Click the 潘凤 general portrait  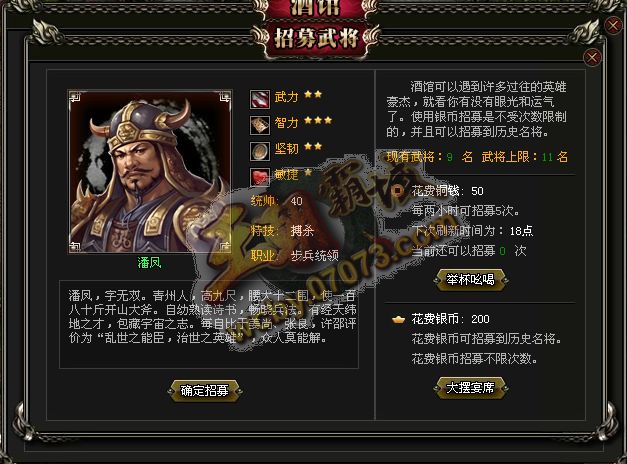point(150,172)
